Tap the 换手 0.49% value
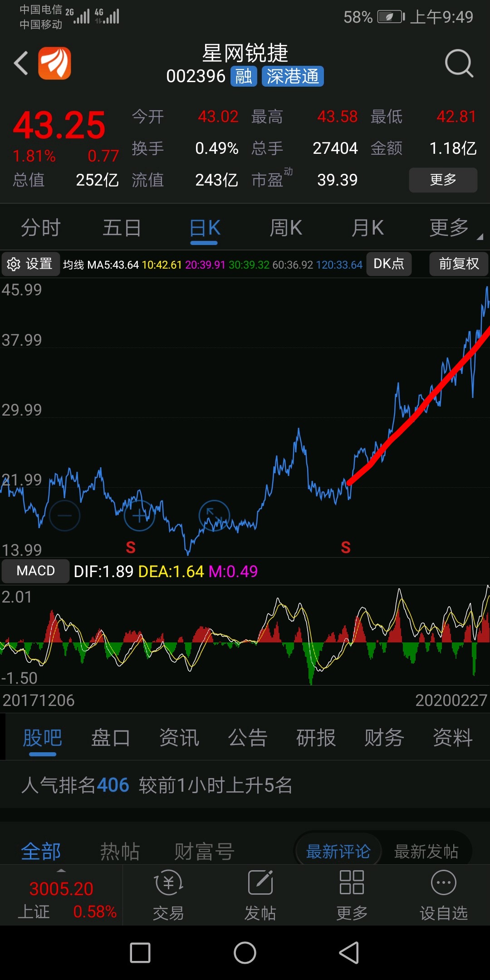 [217, 148]
